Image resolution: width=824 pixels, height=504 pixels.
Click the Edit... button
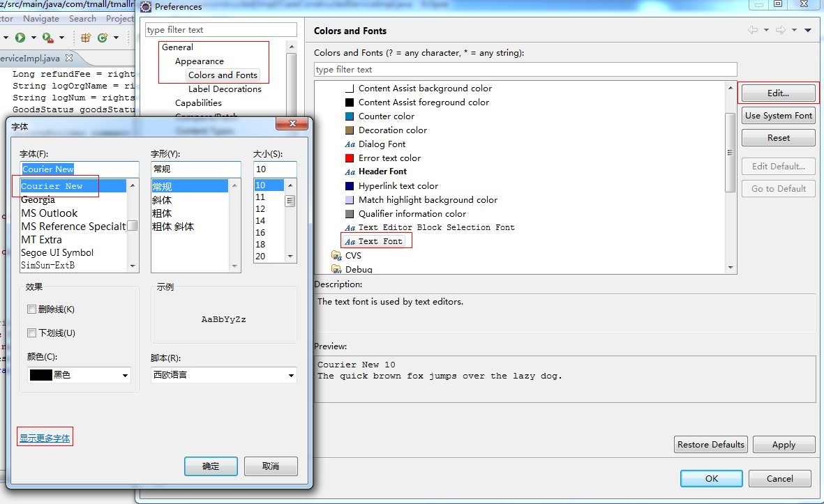(x=778, y=93)
